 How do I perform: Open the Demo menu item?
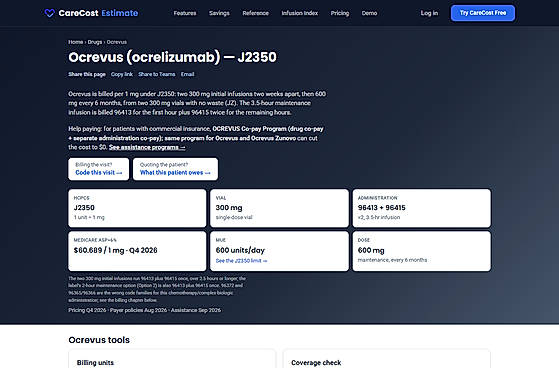[x=369, y=13]
